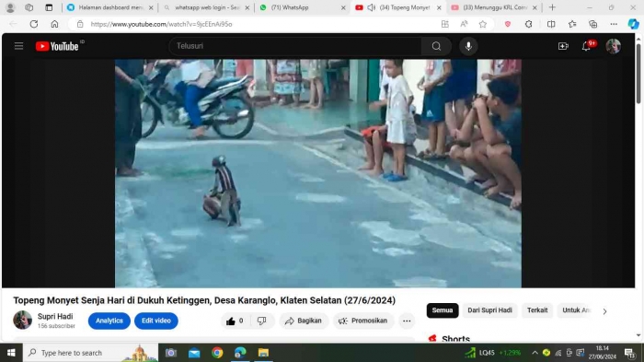This screenshot has width=644, height=362.
Task: Show more filter chips with right chevron
Action: [x=605, y=311]
